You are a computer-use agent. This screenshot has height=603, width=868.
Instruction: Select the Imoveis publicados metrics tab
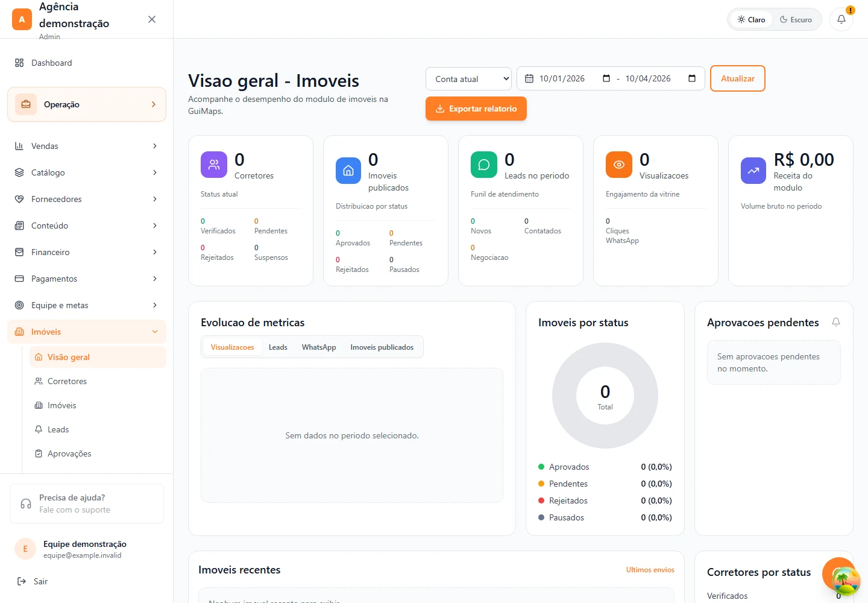coord(382,347)
